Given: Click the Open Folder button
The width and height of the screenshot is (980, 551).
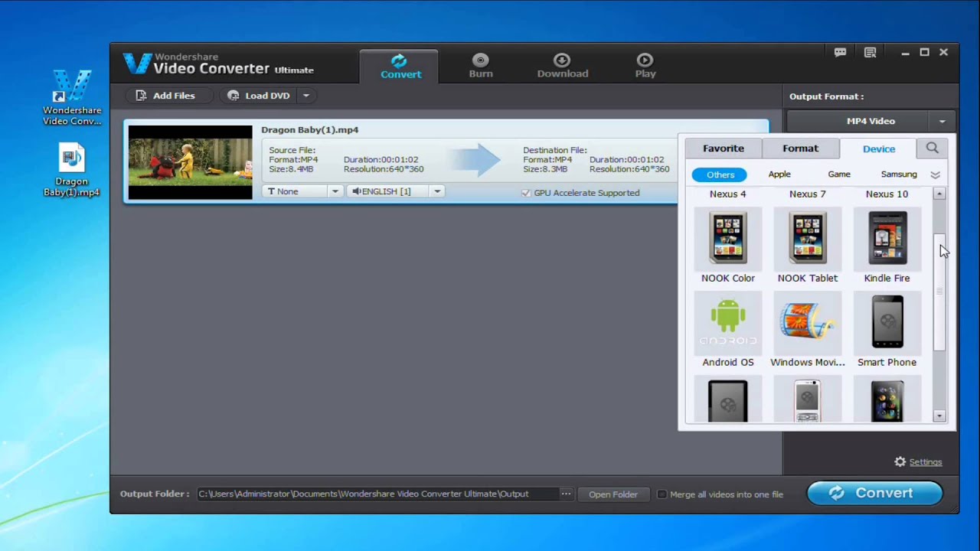Looking at the screenshot, I should 613,494.
